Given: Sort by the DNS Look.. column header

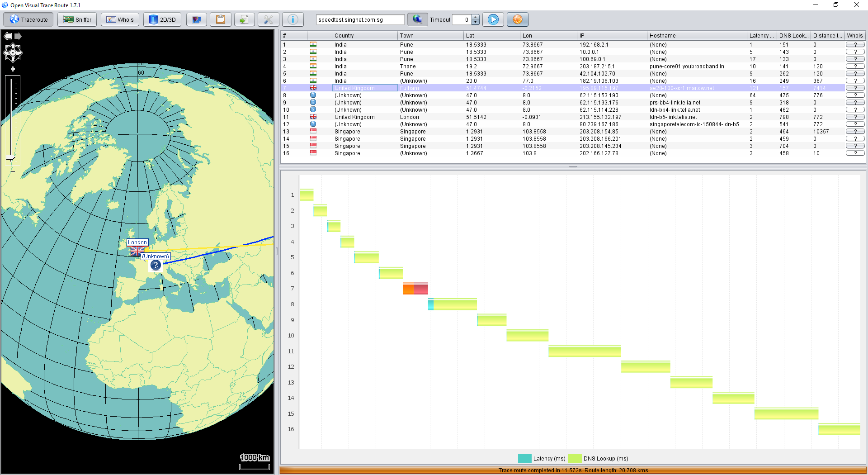Looking at the screenshot, I should [793, 36].
